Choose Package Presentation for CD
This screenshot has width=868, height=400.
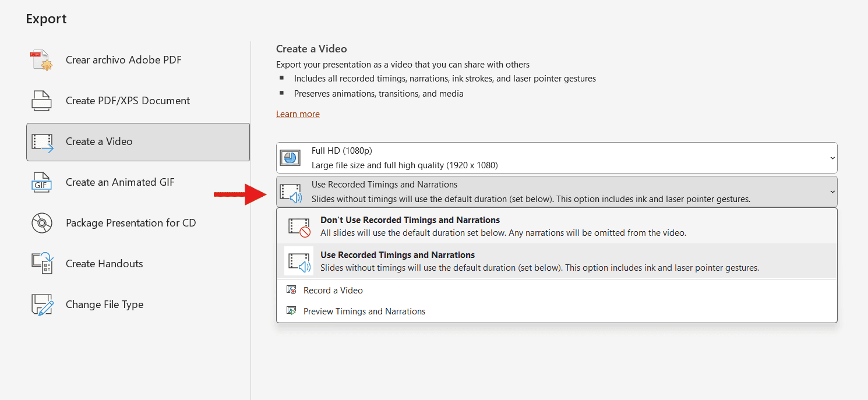click(130, 223)
